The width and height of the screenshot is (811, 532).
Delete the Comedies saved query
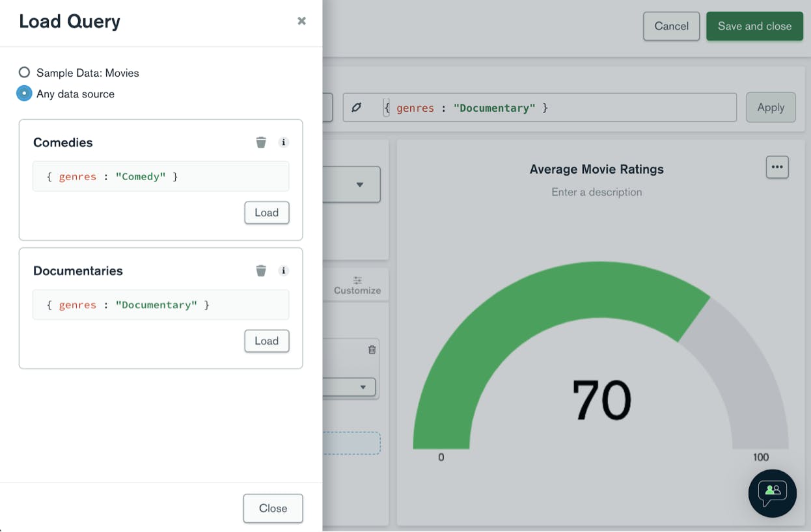261,142
